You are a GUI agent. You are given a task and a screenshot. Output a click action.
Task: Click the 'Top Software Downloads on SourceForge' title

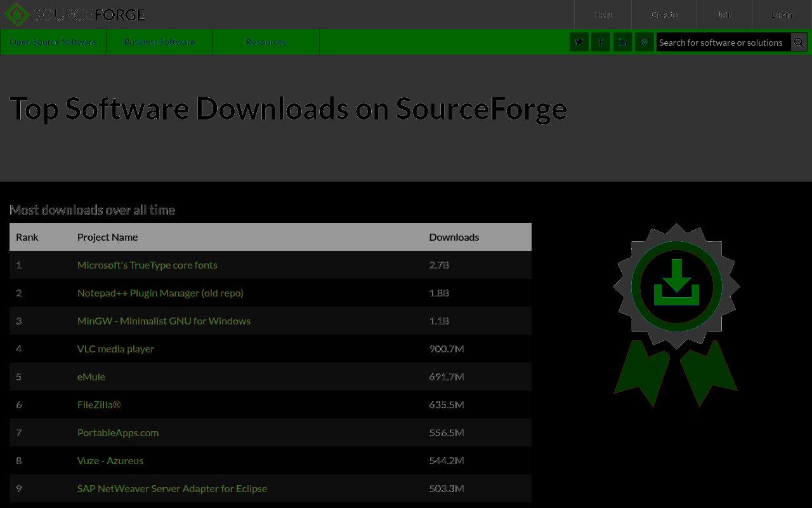click(289, 109)
